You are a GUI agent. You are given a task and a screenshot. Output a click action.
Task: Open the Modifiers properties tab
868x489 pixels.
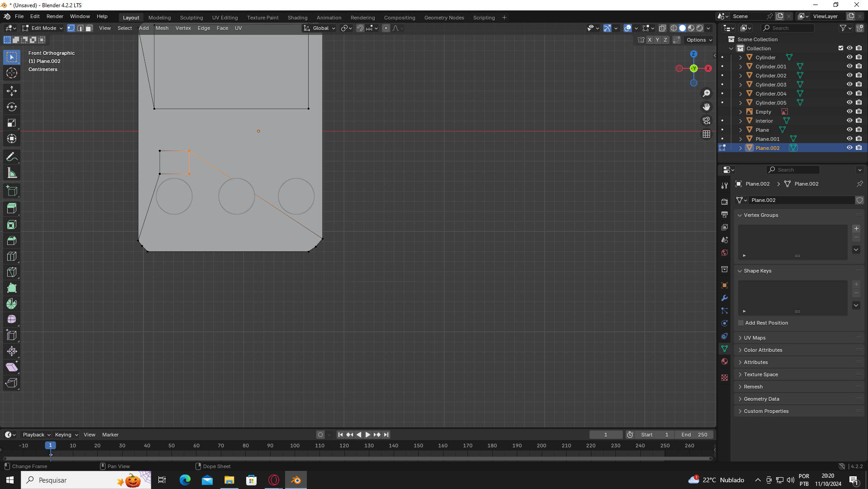pyautogui.click(x=725, y=298)
